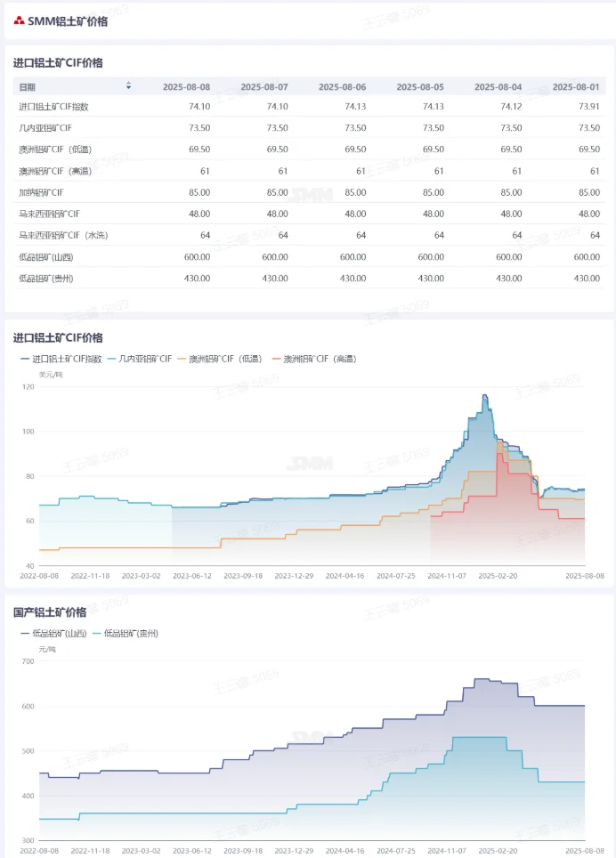Click 澳洲低温 69.50 under 2025-08-07
The image size is (616, 858).
(x=278, y=150)
